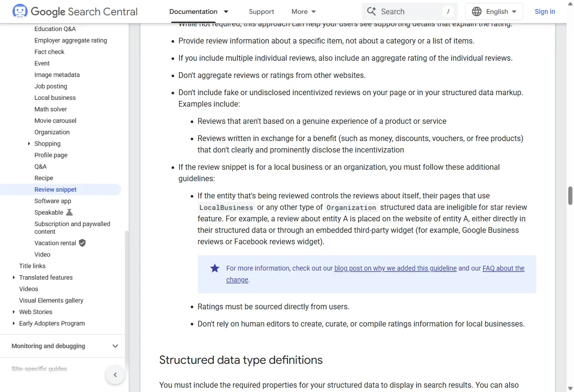Open Speakable in sidebar
Image resolution: width=574 pixels, height=392 pixels.
click(49, 212)
